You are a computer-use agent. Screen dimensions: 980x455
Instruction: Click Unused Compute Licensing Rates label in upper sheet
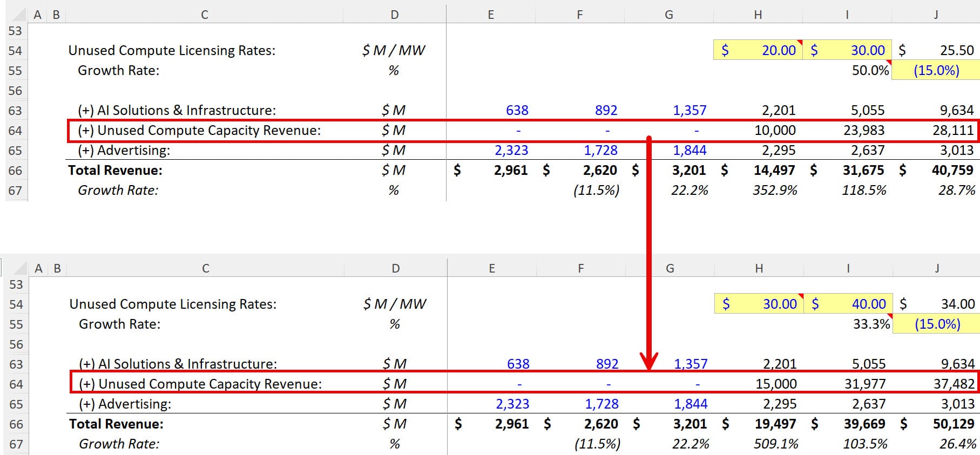pyautogui.click(x=172, y=50)
